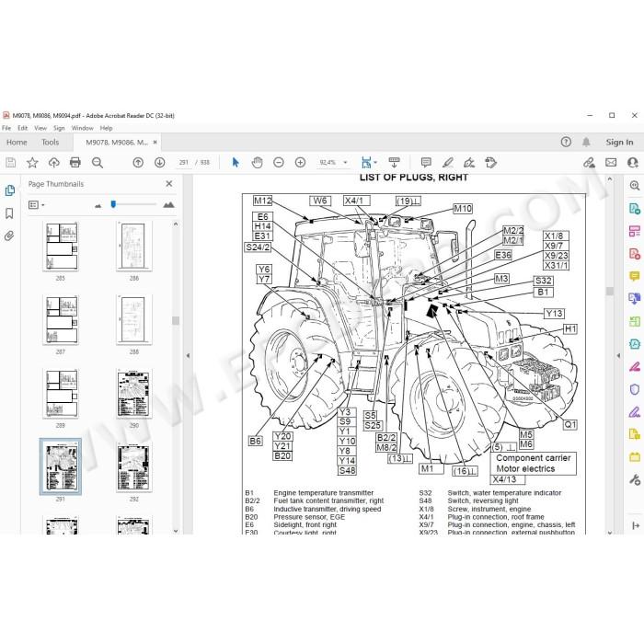
Task: Click the upload to cloud icon
Action: 53,163
